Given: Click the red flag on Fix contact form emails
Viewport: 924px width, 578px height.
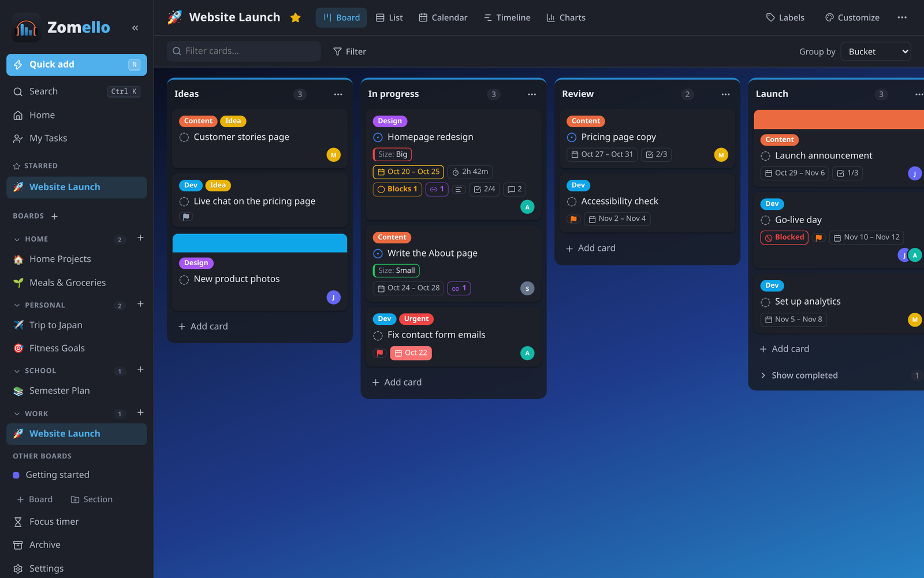Looking at the screenshot, I should (x=379, y=353).
